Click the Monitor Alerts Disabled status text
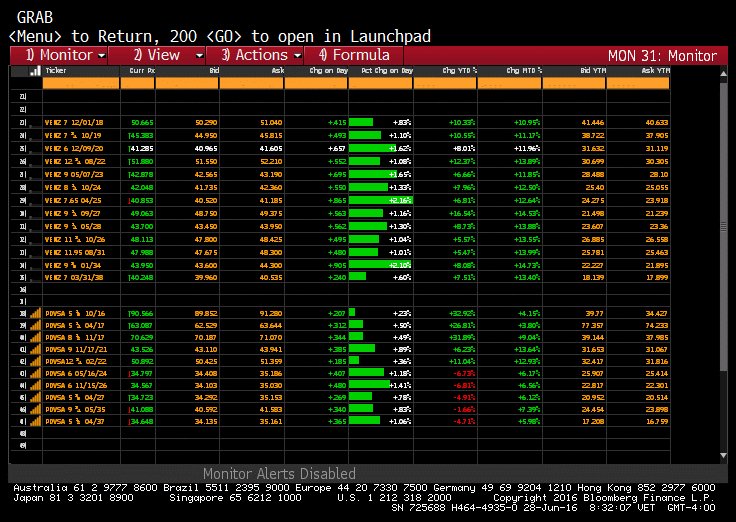 point(279,473)
